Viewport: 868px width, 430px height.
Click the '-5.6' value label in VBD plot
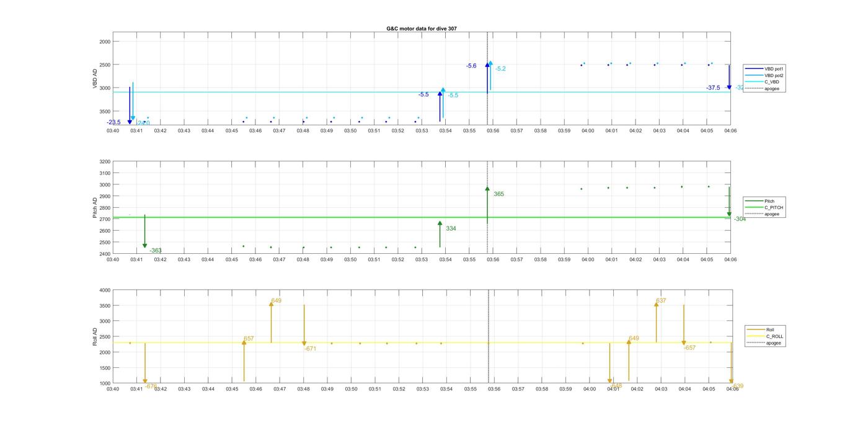(471, 66)
